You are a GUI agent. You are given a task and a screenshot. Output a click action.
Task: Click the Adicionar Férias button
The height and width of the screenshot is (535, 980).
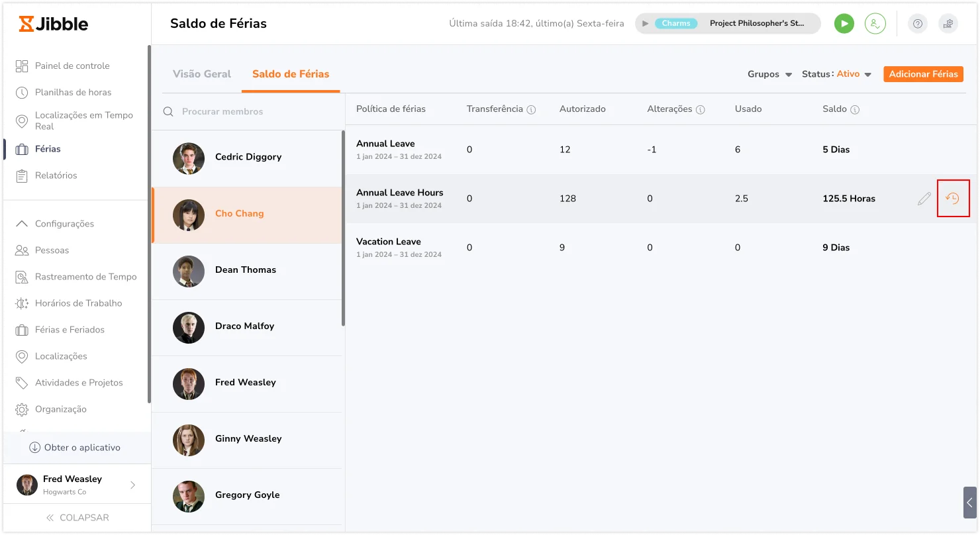coord(923,74)
